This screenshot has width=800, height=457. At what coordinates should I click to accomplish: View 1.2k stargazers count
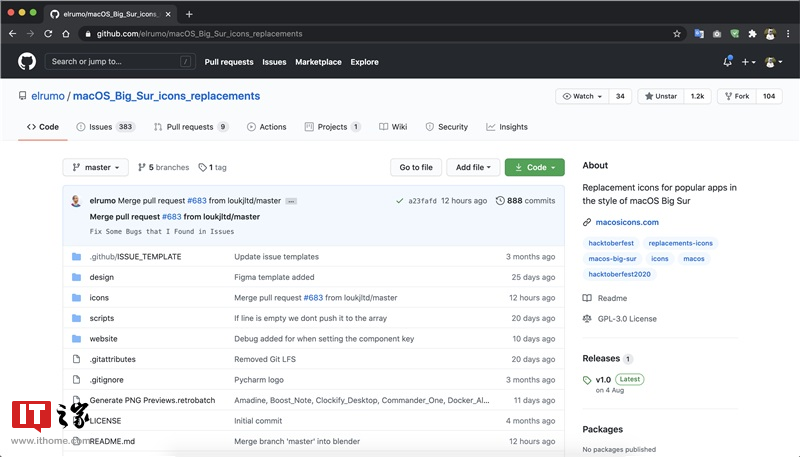(697, 96)
